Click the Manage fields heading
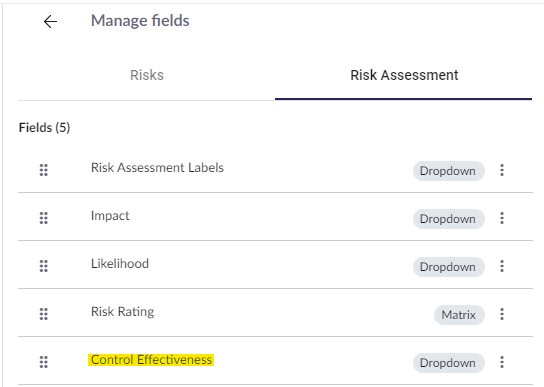Screen dimensions: 544x387 [x=140, y=20]
